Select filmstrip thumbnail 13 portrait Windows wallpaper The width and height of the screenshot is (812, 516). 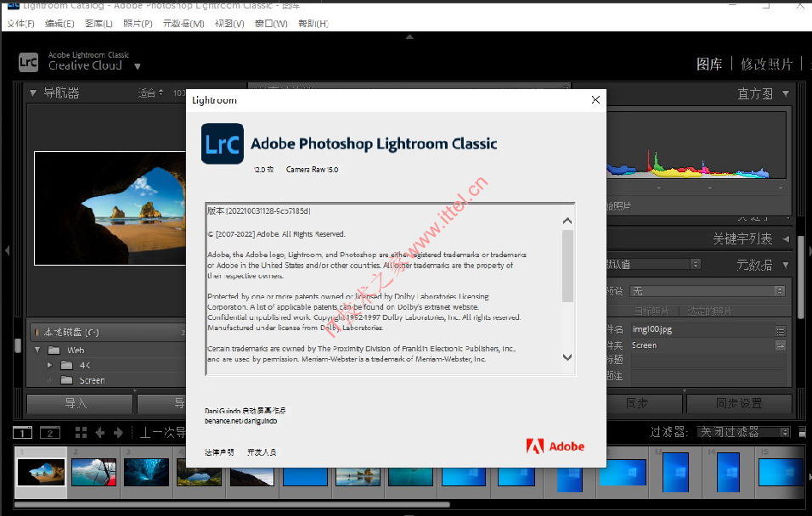676,472
